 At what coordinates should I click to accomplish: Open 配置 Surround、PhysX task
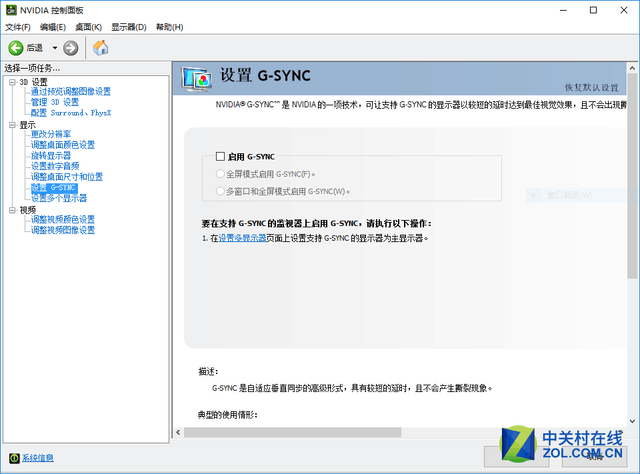71,113
